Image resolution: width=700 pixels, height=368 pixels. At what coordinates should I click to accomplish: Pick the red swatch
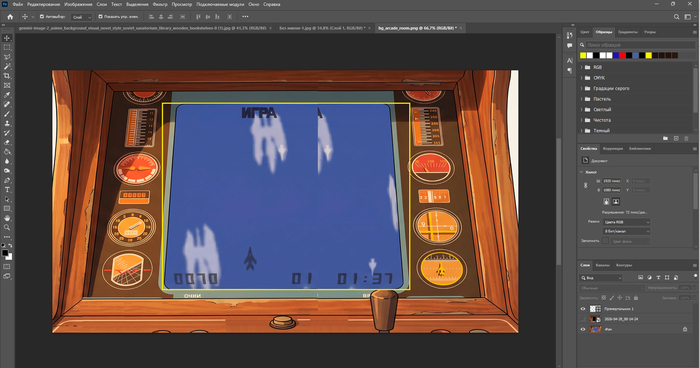pyautogui.click(x=622, y=55)
